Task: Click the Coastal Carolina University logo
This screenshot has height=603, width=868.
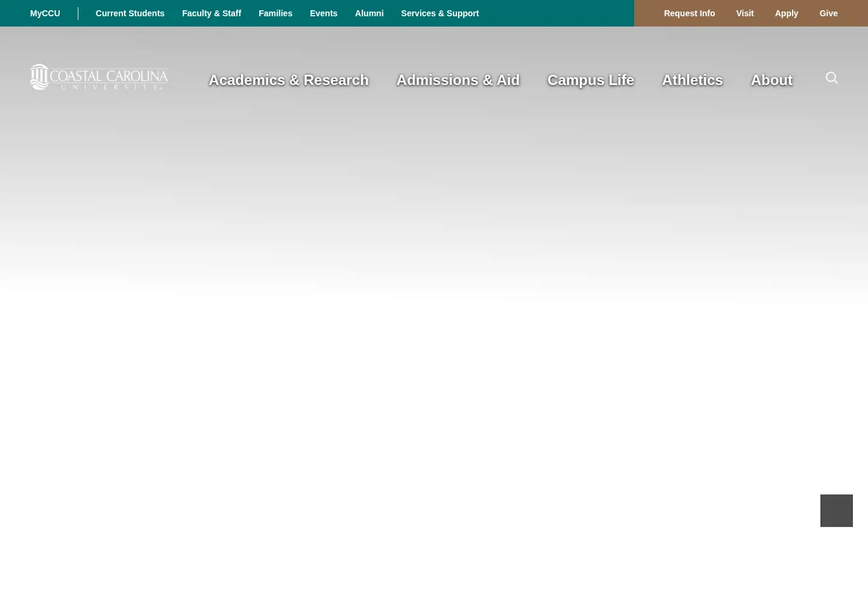Action: point(99,77)
